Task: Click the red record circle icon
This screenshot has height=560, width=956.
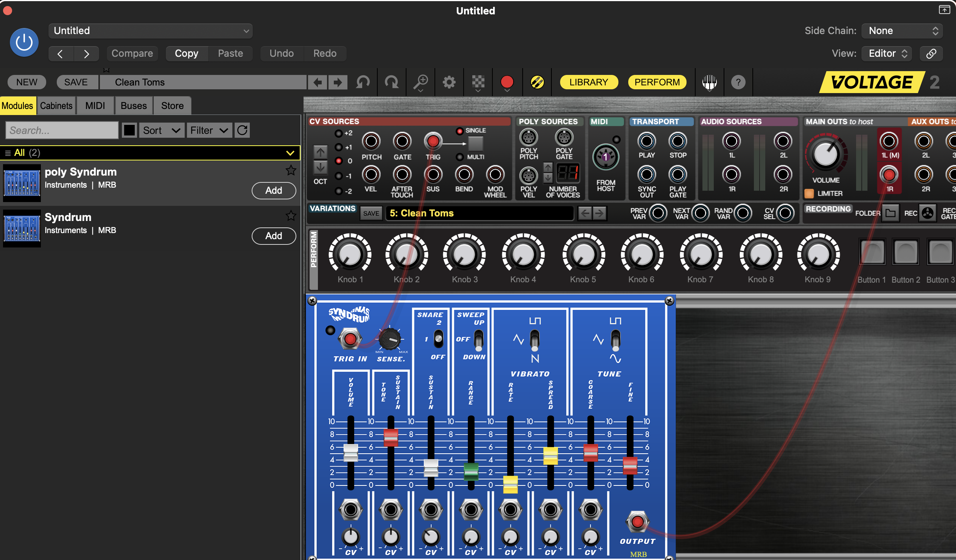Action: click(507, 83)
